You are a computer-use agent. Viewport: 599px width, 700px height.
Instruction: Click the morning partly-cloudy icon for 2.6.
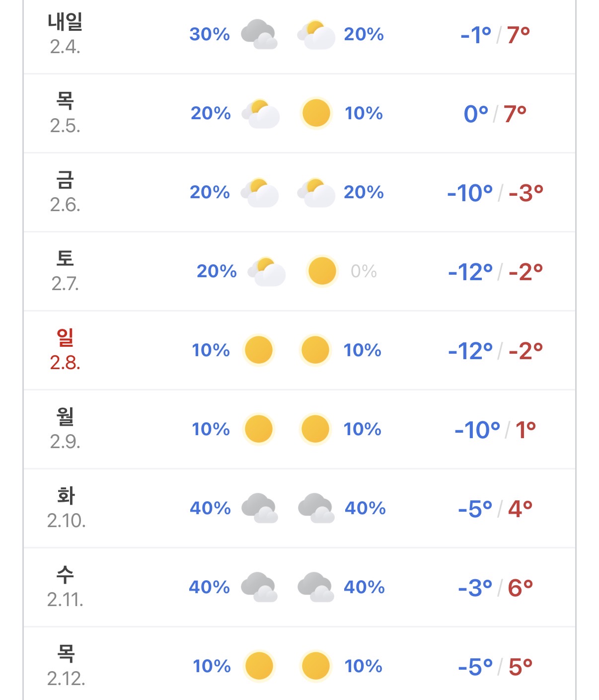pos(260,192)
